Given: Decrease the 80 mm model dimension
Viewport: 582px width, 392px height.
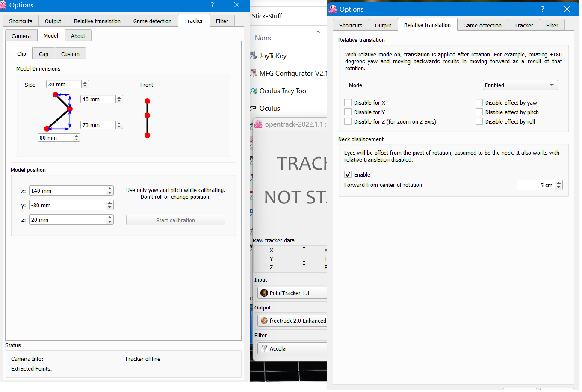Looking at the screenshot, I should 77,140.
